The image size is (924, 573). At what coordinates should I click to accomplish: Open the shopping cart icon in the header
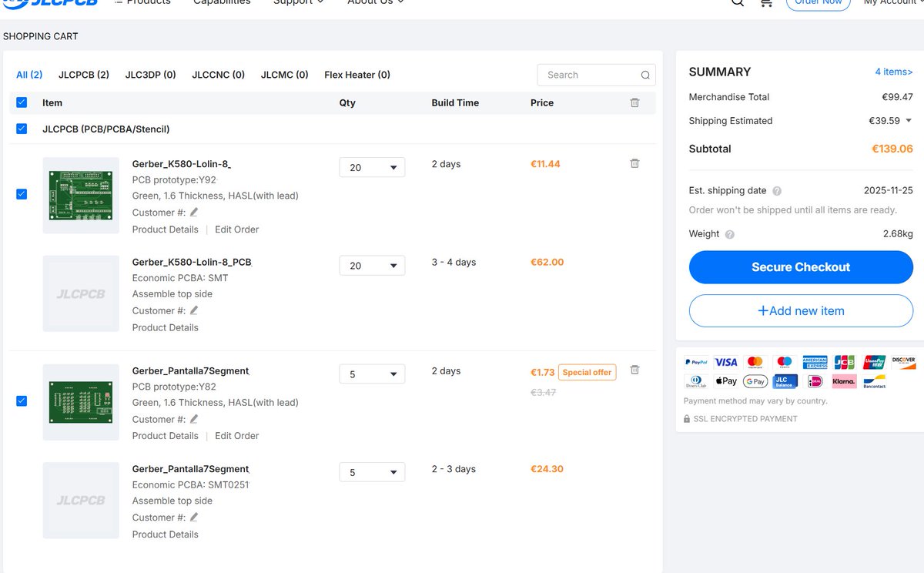point(766,4)
